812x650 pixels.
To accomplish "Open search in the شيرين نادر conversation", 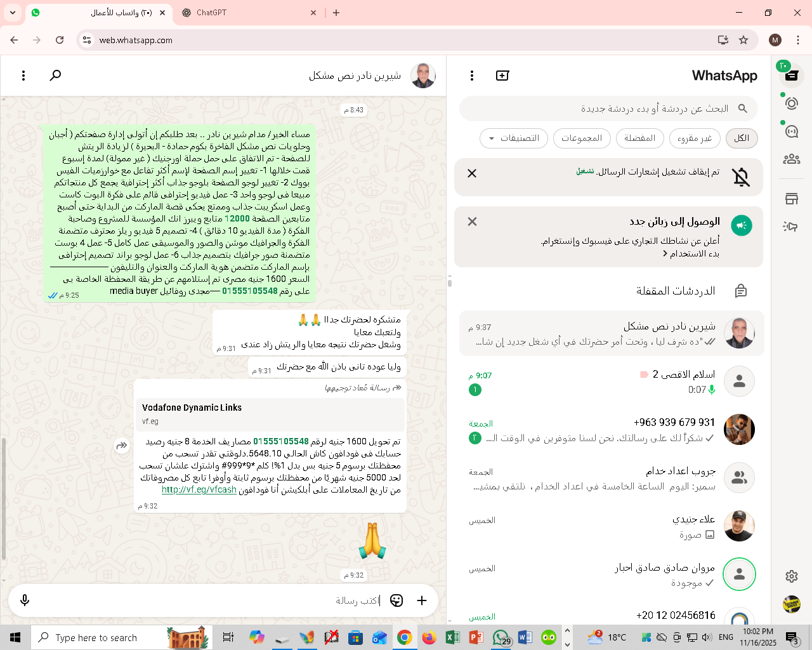I will (55, 75).
